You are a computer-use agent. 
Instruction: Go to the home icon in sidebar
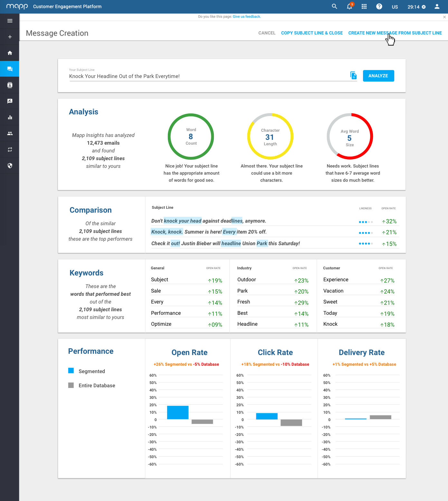[x=10, y=53]
